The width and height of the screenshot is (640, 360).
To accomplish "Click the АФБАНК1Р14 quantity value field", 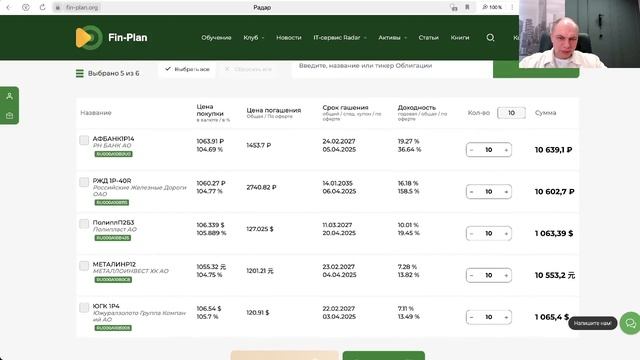I will 489,150.
